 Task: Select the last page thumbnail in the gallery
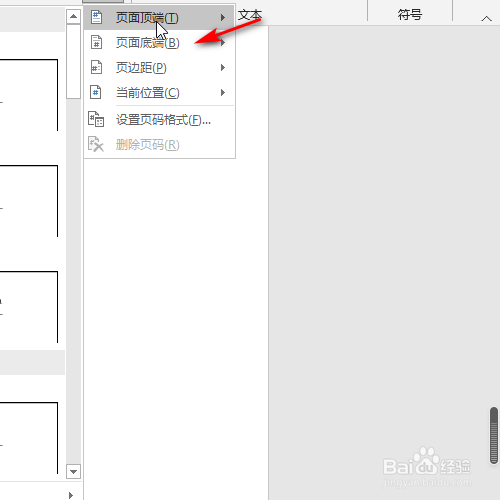click(x=29, y=438)
